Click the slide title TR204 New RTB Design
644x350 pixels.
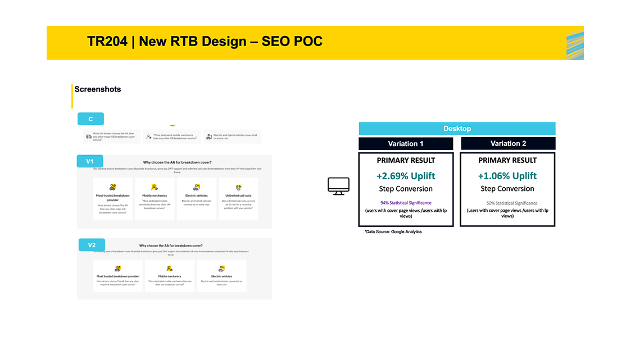tap(205, 42)
